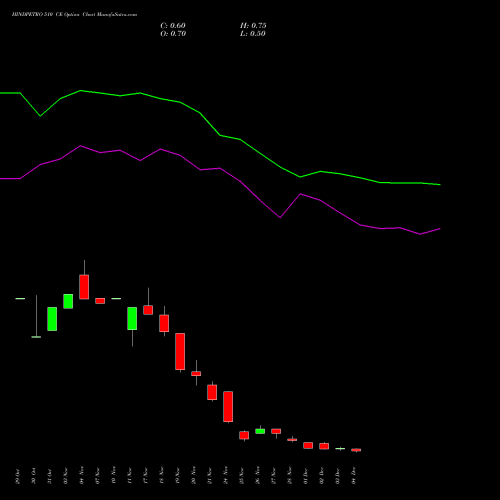Click the purple moving average line
500x500 pixels.
[220, 168]
